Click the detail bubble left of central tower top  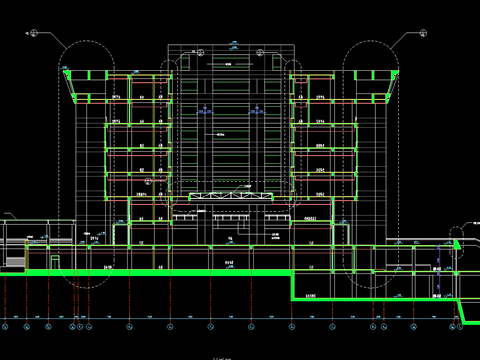200,52
